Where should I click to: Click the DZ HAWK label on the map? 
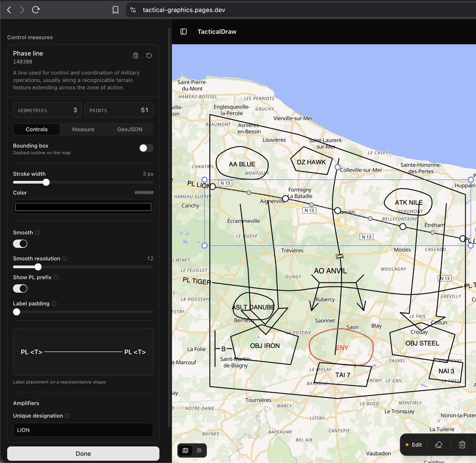coord(311,162)
